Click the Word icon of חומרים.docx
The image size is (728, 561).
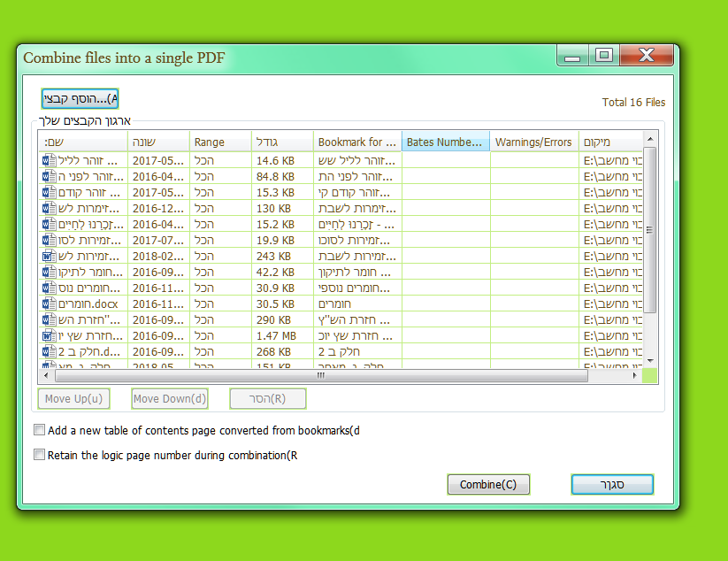49,304
